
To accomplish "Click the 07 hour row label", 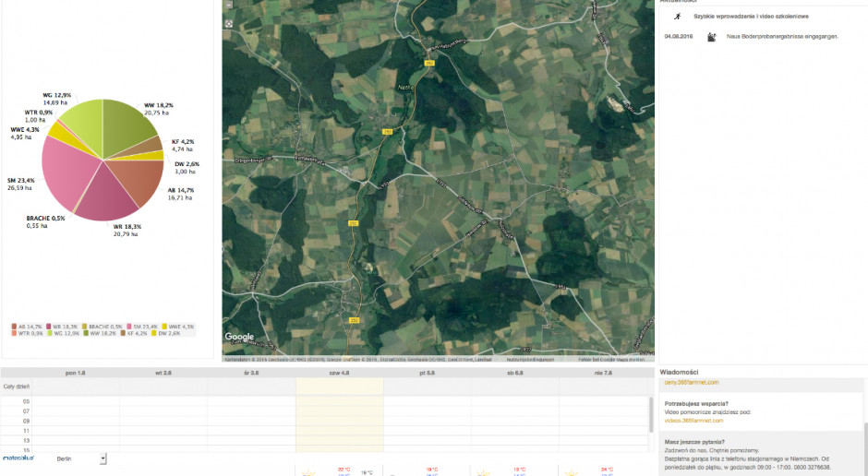I will coord(26,411).
